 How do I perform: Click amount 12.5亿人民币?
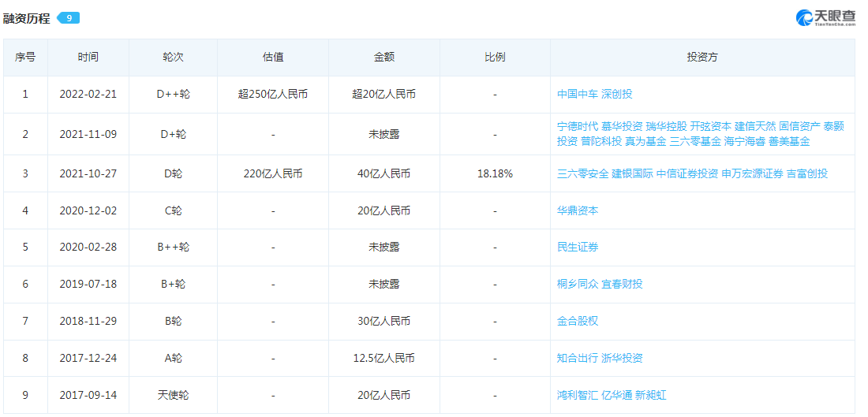(x=384, y=359)
